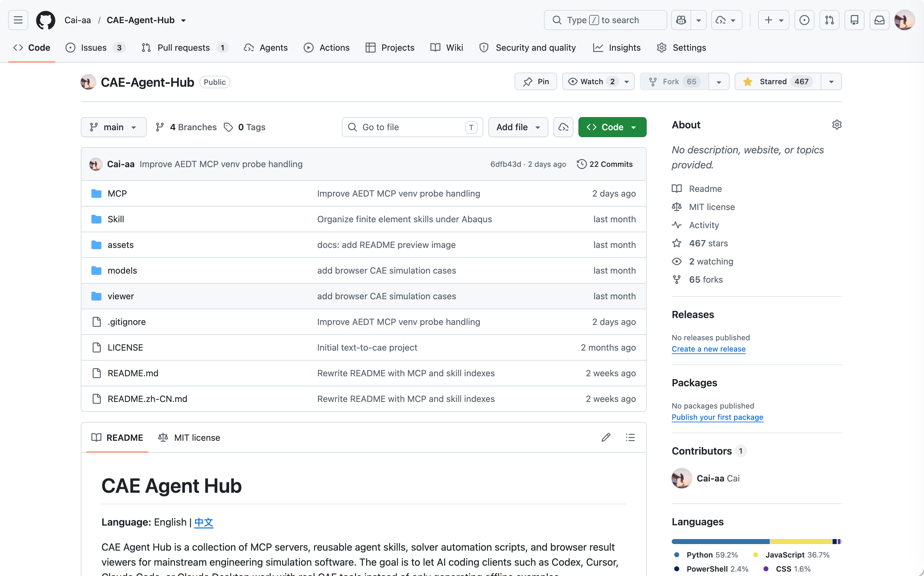924x576 pixels.
Task: Open the Wiki tab
Action: click(x=446, y=48)
